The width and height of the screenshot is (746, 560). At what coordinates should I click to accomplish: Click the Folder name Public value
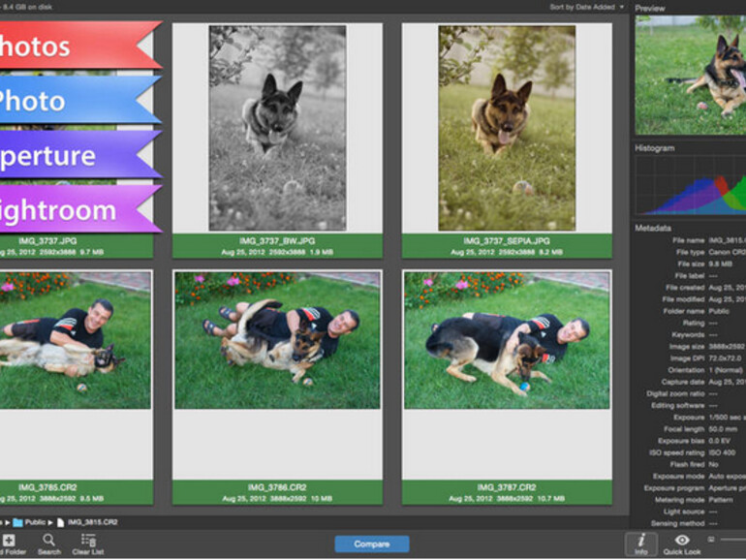pyautogui.click(x=719, y=311)
